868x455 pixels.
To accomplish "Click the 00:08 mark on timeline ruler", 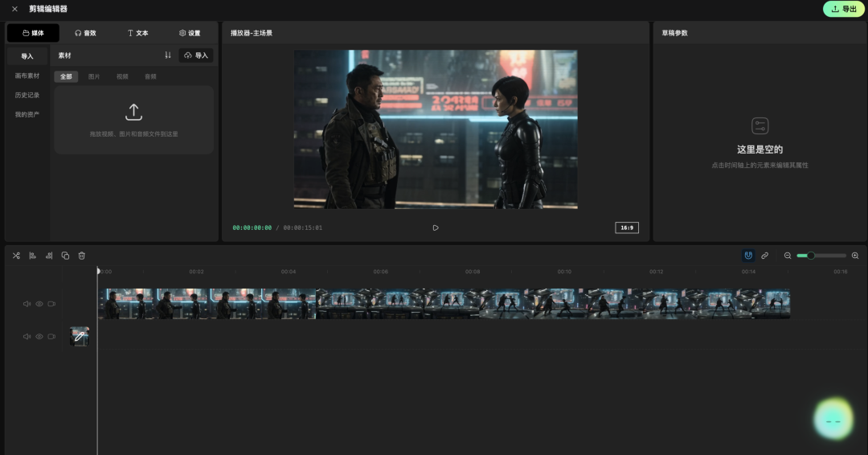I will [473, 272].
